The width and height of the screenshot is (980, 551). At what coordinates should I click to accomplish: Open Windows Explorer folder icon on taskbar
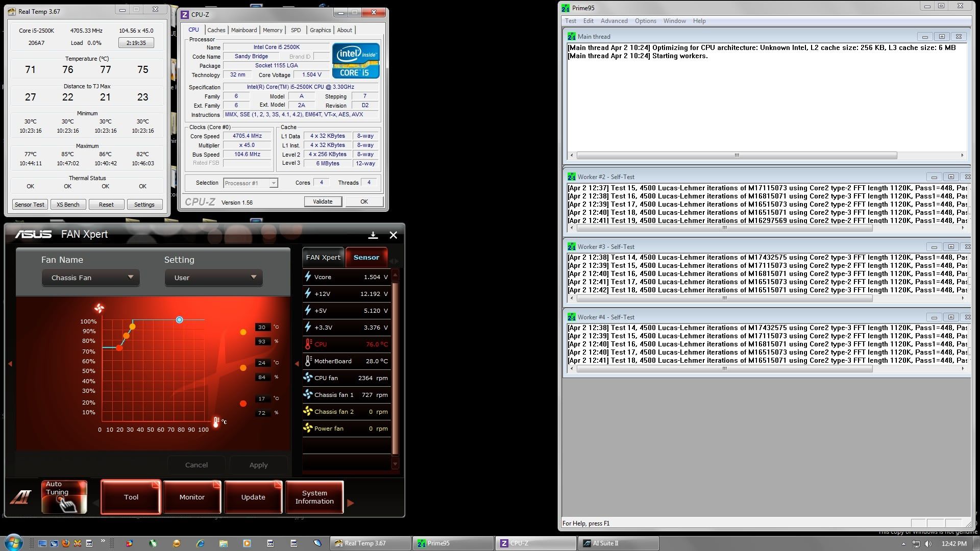pos(224,543)
